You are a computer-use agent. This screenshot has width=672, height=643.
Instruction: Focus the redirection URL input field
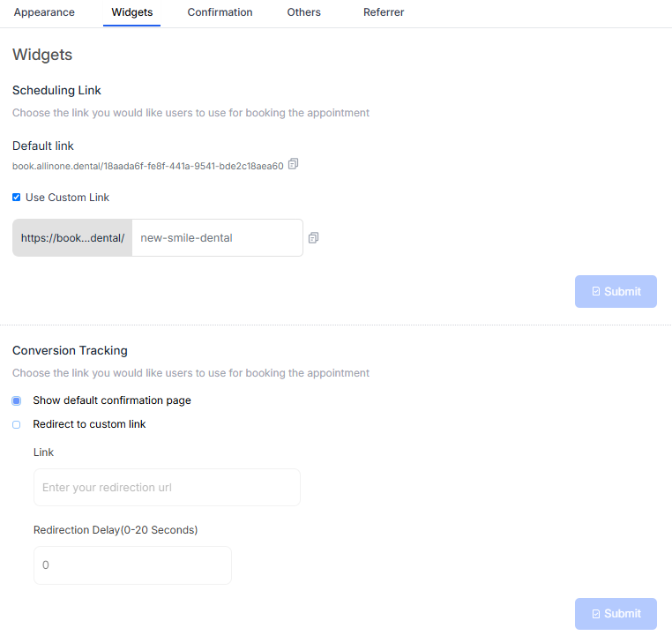tap(167, 487)
